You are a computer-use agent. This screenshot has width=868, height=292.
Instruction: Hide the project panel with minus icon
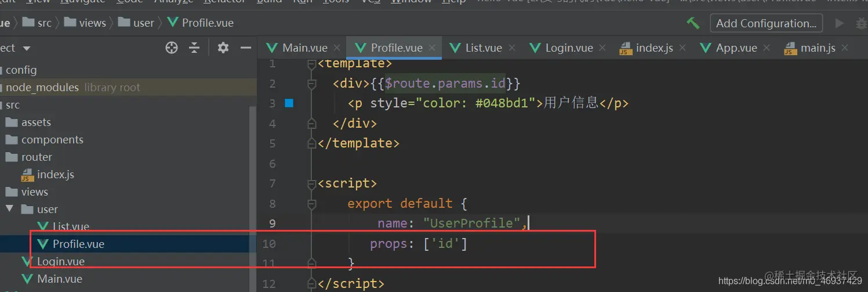[x=246, y=48]
